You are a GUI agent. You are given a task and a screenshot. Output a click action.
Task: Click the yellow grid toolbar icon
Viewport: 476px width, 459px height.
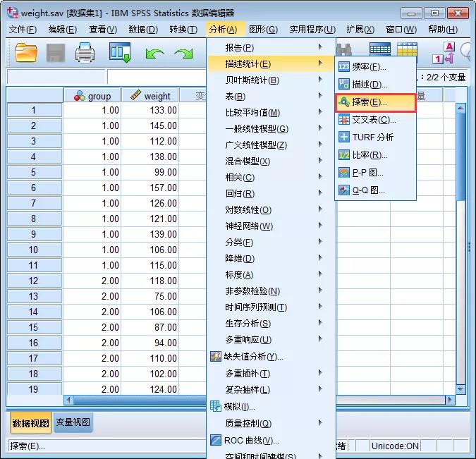407,50
